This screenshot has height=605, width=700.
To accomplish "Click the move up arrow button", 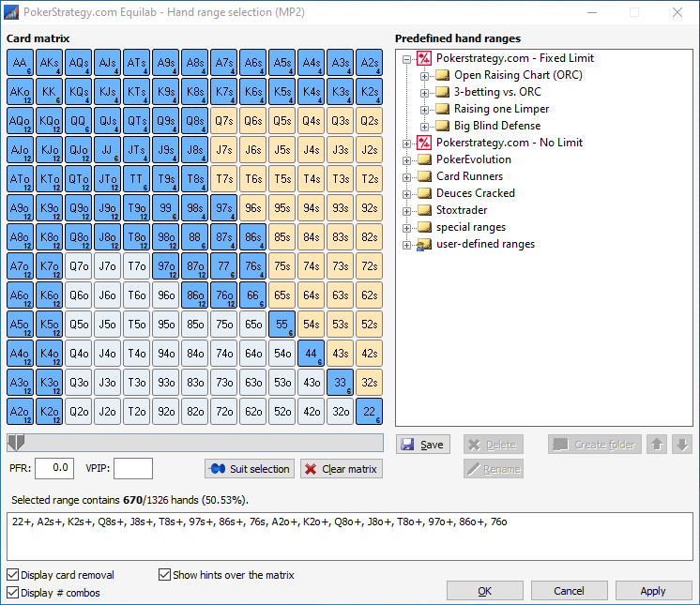I will pos(657,445).
